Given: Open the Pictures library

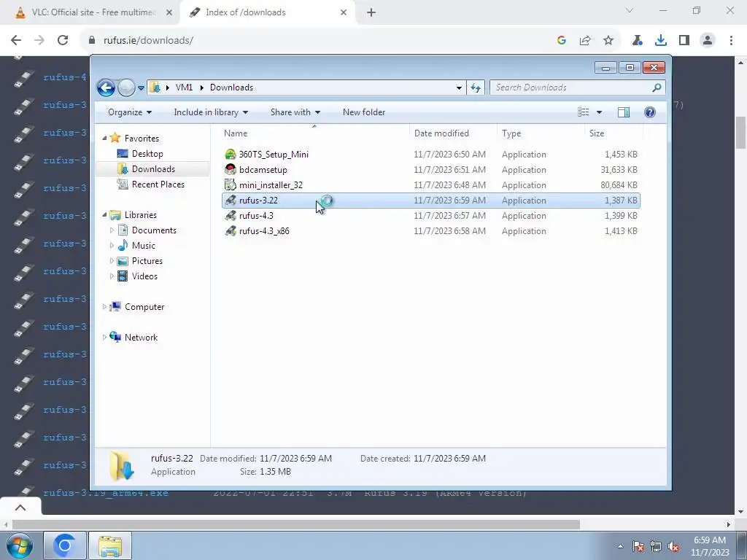Looking at the screenshot, I should coord(147,260).
